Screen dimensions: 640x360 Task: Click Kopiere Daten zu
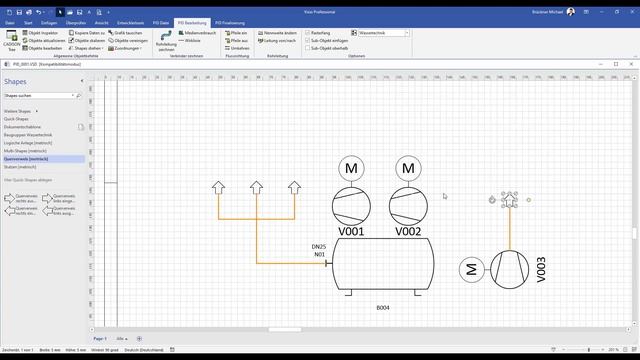[x=87, y=33]
